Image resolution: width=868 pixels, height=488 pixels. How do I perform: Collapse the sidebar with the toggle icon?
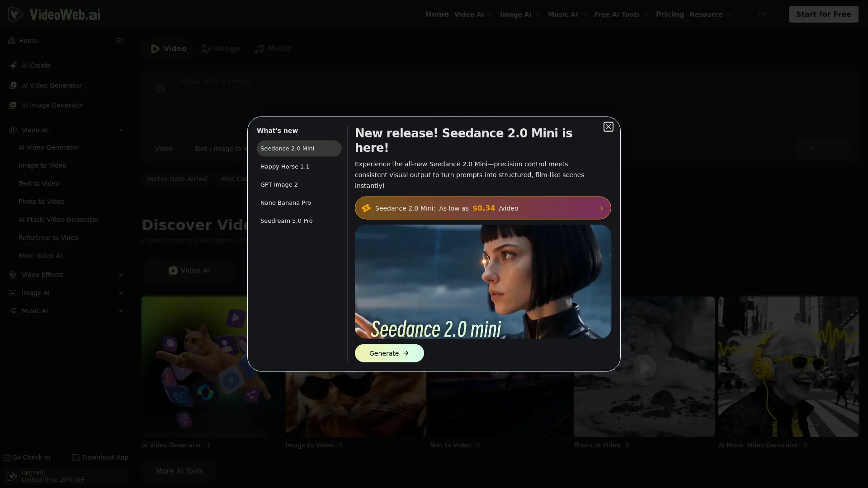[x=120, y=41]
